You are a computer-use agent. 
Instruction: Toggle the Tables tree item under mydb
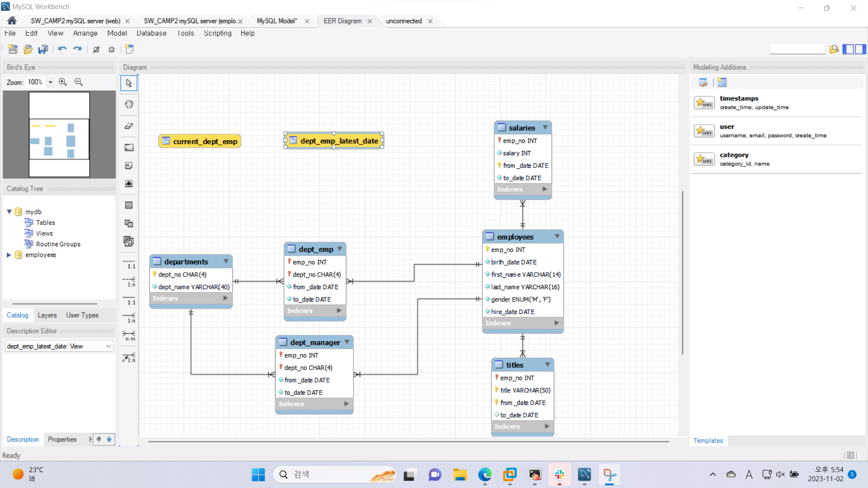pos(45,222)
